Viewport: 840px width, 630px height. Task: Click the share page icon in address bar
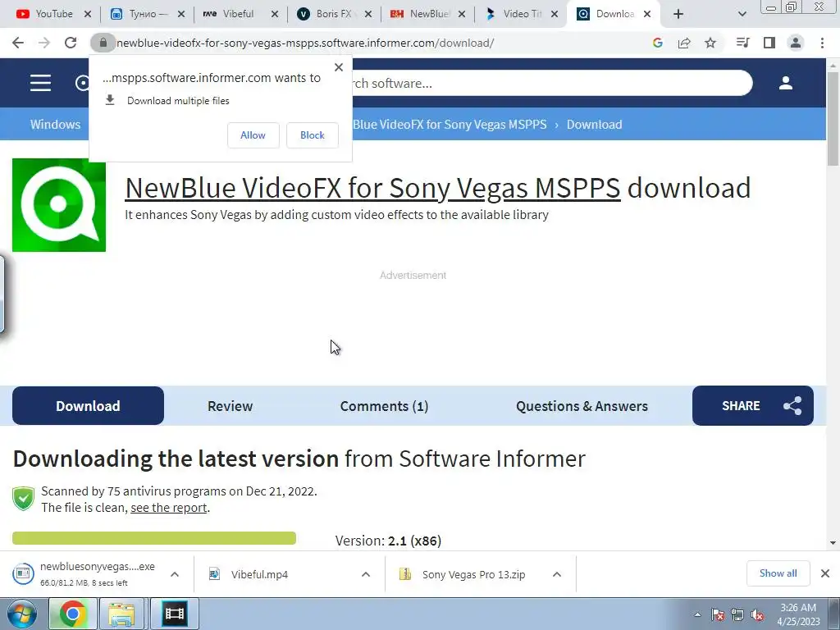[x=684, y=43]
